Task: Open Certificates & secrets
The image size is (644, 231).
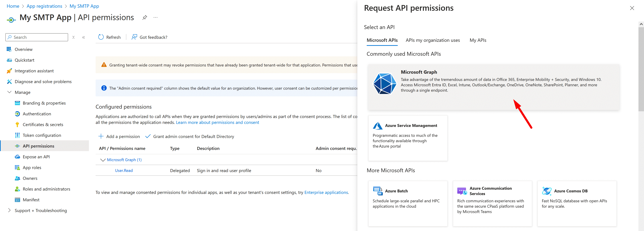Action: pyautogui.click(x=43, y=125)
